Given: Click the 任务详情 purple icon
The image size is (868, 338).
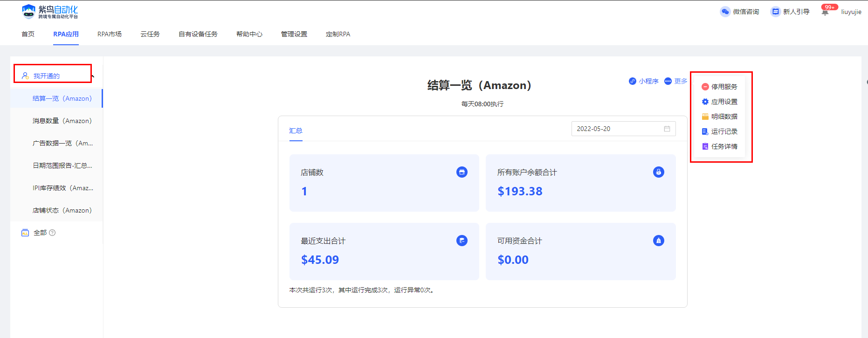Looking at the screenshot, I should [705, 146].
